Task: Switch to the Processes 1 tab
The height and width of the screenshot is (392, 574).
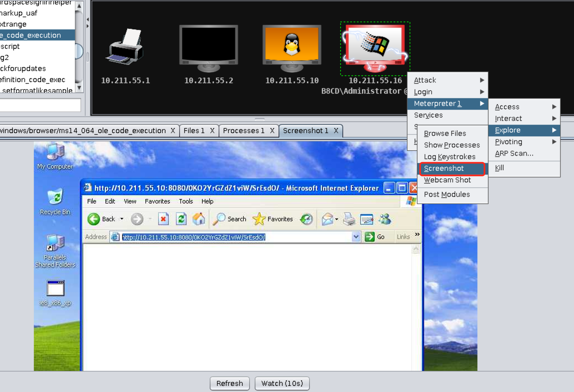Action: coord(243,131)
